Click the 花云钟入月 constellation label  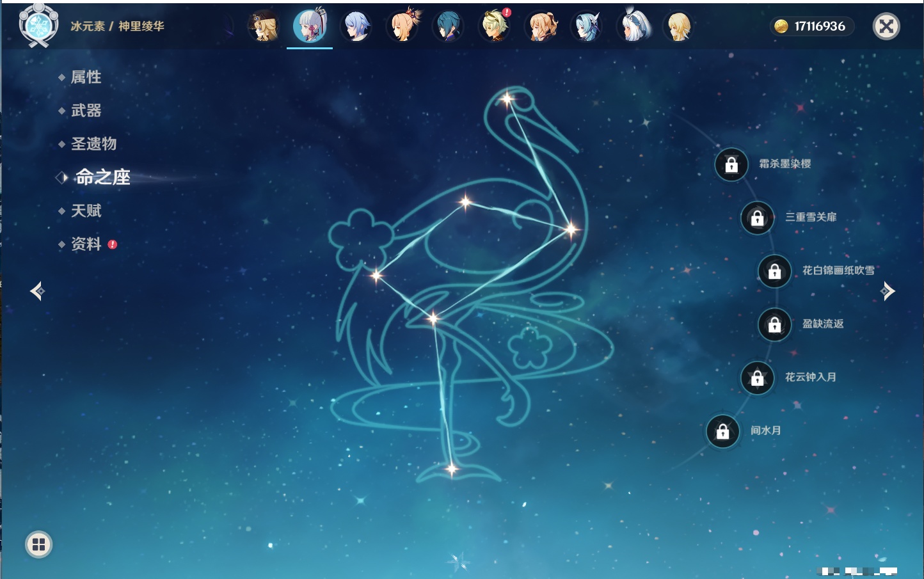pos(811,377)
